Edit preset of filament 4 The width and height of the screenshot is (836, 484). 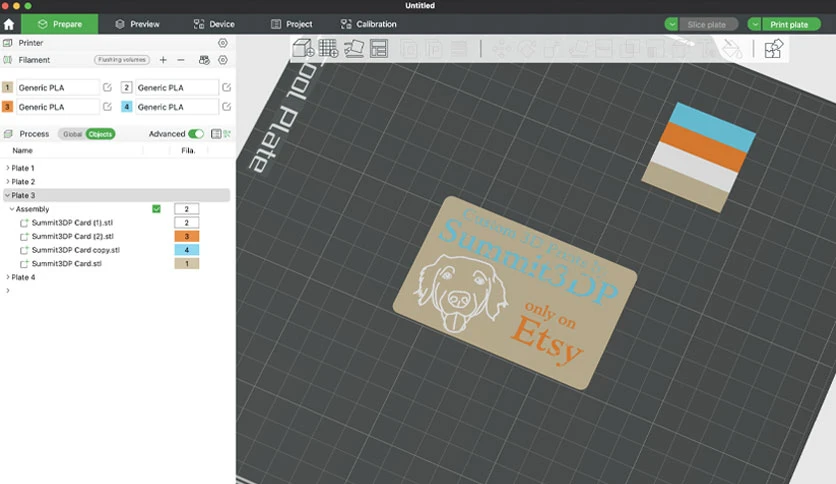[x=227, y=107]
